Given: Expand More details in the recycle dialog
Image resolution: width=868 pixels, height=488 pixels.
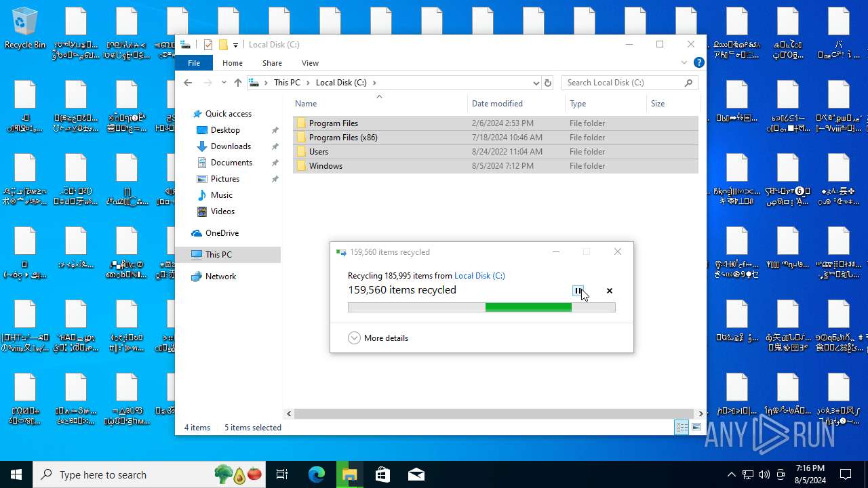Looking at the screenshot, I should pos(378,338).
